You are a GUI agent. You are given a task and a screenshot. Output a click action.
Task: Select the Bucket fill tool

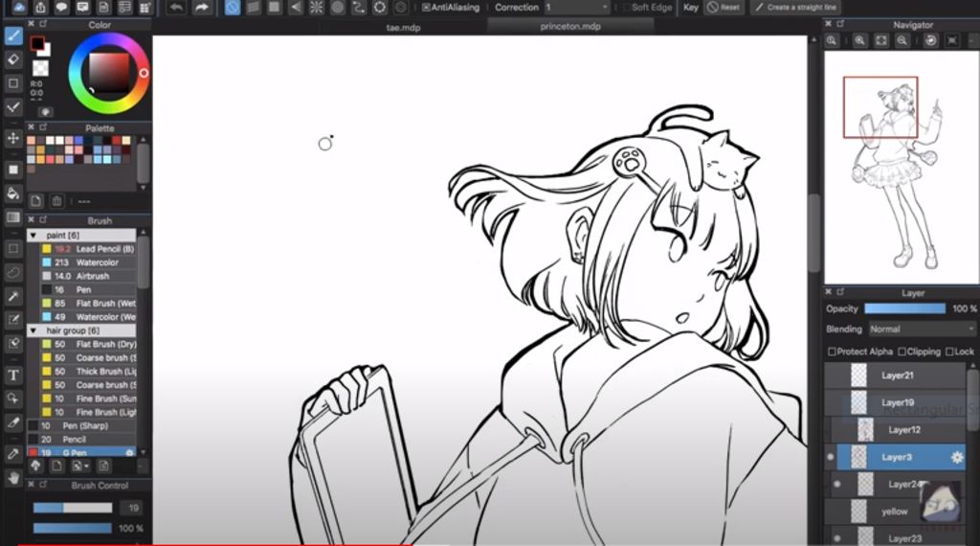pyautogui.click(x=13, y=193)
